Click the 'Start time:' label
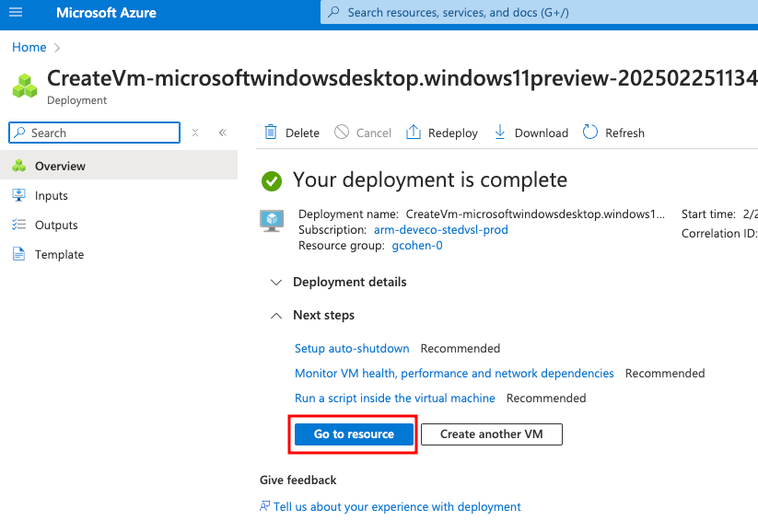The width and height of the screenshot is (758, 532). coord(708,214)
